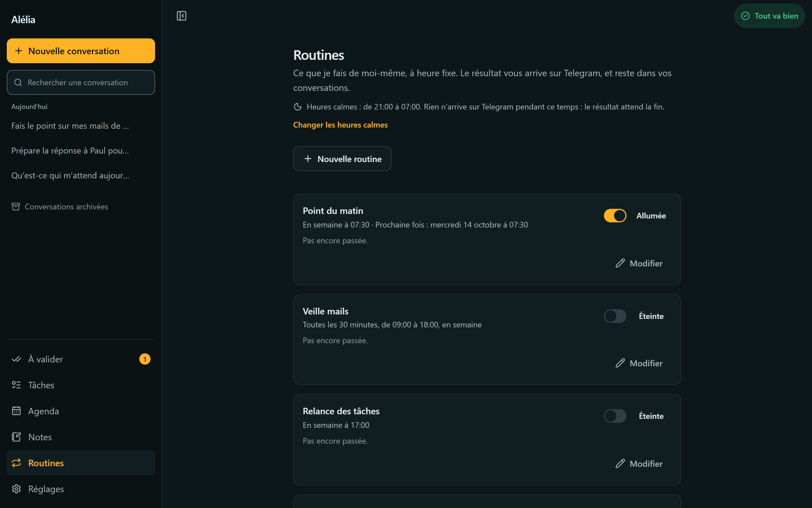The width and height of the screenshot is (812, 508).
Task: Click the Tout va bien status pill
Action: 769,16
